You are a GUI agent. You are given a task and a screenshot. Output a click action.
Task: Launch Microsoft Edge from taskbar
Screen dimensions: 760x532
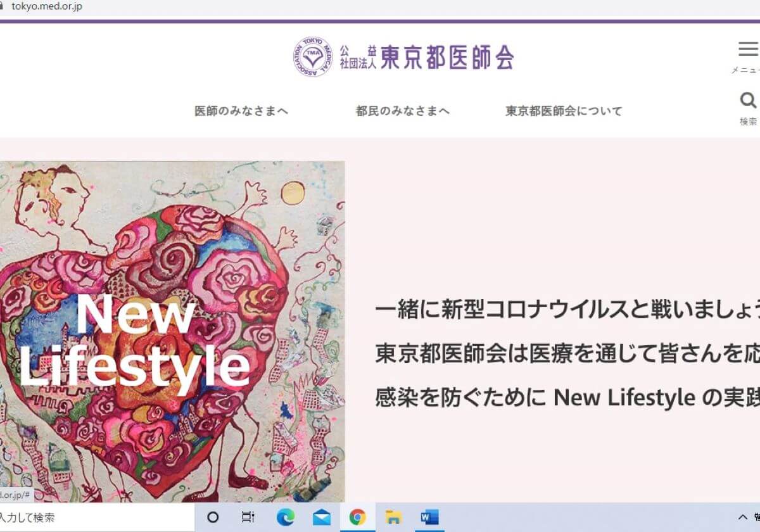coord(285,517)
